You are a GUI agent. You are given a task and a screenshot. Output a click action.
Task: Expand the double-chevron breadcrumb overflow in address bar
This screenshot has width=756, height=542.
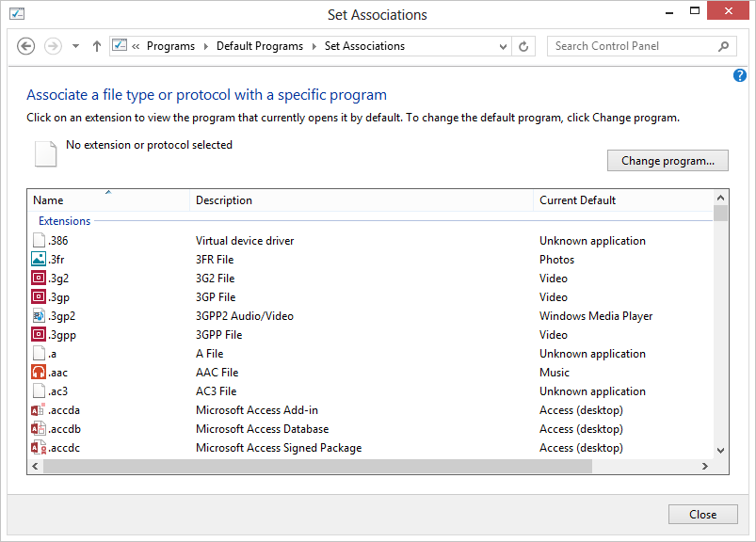click(139, 45)
